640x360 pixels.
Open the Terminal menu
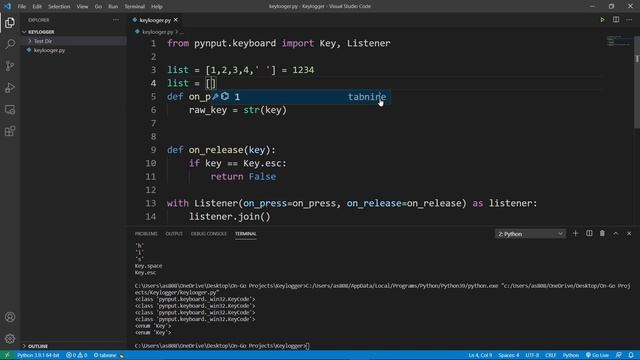135,7
